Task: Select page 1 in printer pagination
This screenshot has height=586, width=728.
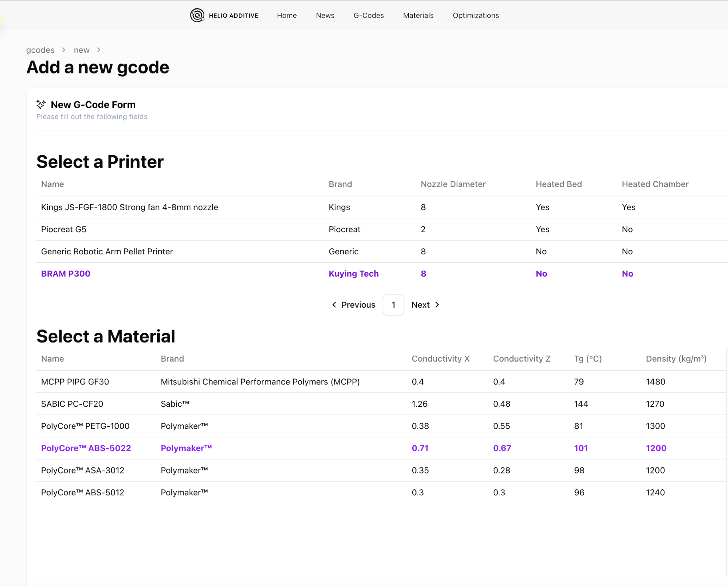Action: (393, 305)
